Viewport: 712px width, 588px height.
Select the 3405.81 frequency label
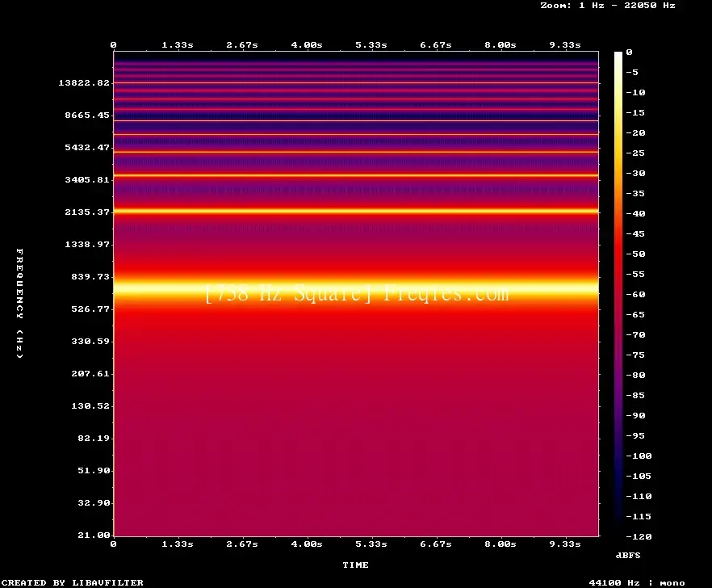click(x=87, y=179)
